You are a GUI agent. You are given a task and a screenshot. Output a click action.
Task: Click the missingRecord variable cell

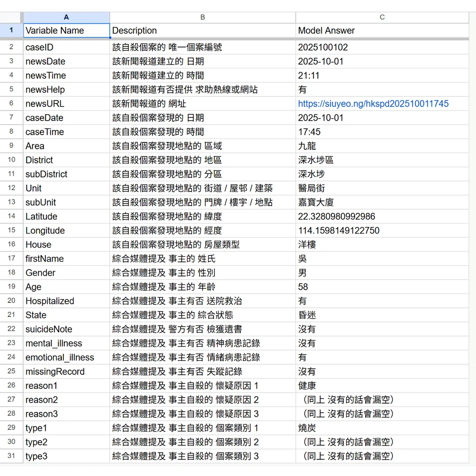coord(66,372)
